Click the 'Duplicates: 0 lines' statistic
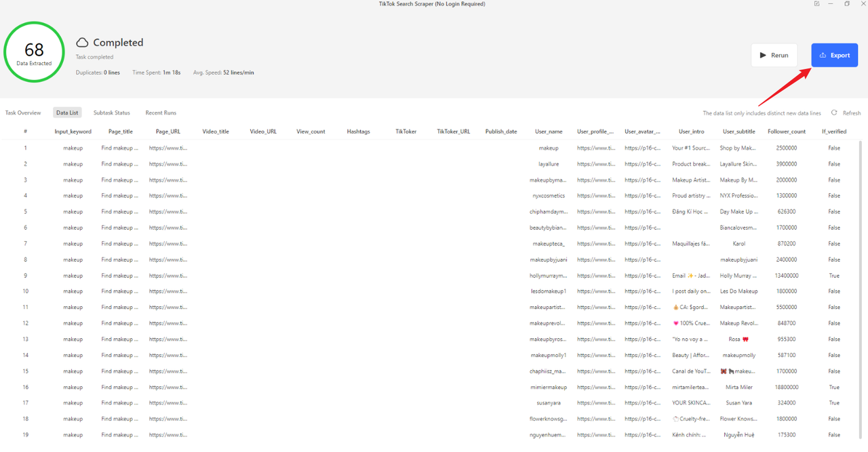Screen dimensions: 868x452 98,73
